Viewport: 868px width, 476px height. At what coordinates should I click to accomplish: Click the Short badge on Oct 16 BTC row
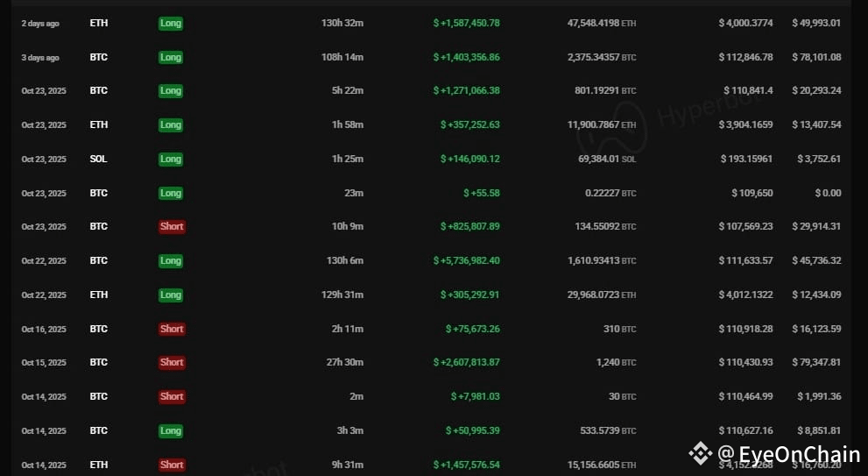172,329
